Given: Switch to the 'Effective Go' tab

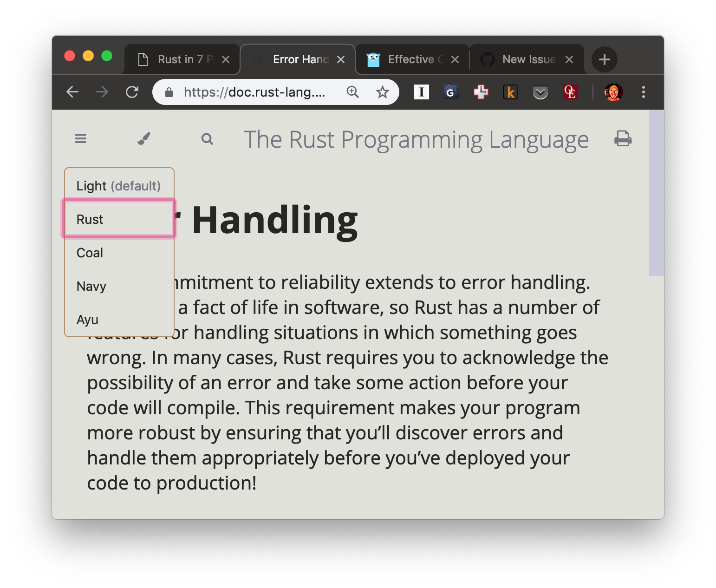Looking at the screenshot, I should click(410, 59).
